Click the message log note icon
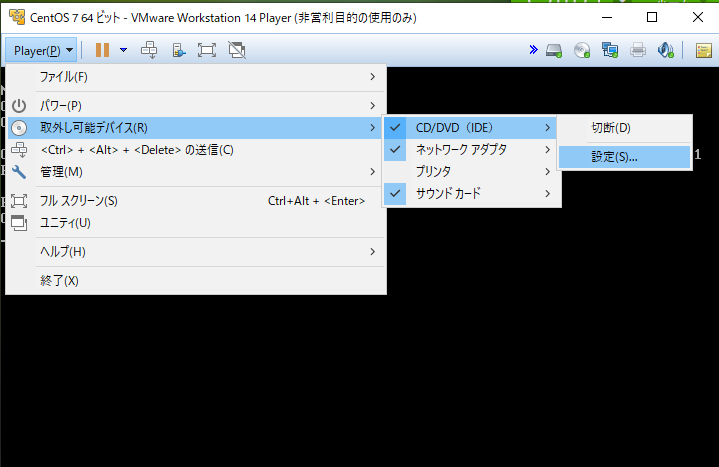This screenshot has width=719, height=467. (703, 50)
